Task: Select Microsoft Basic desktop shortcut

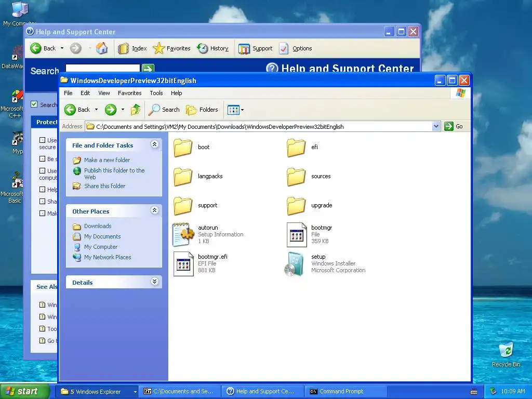Action: [13, 187]
